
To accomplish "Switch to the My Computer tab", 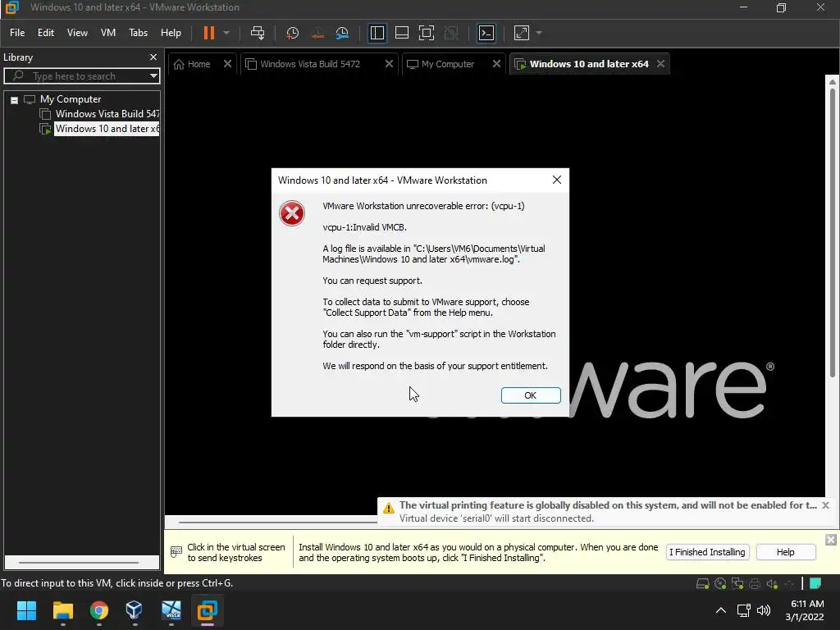I will 448,64.
